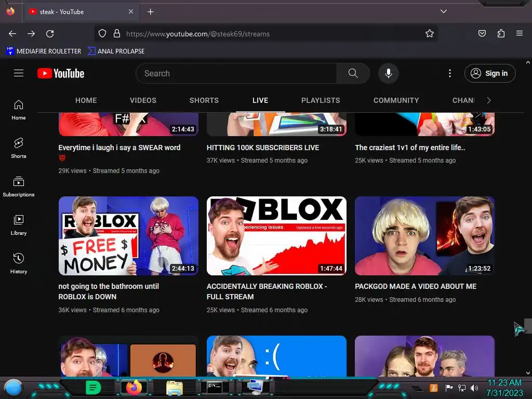Go back with the browser back arrow

click(12, 34)
